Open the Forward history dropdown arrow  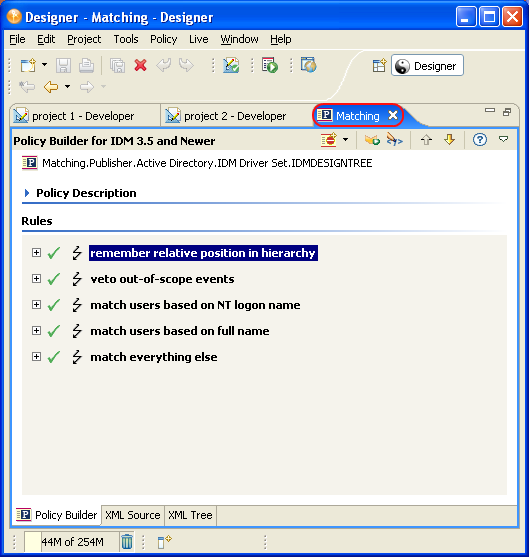click(x=103, y=86)
